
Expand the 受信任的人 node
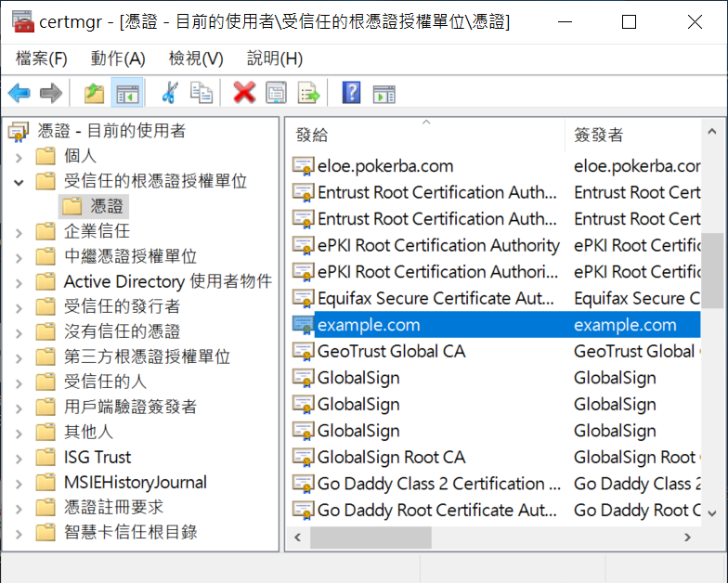click(x=19, y=383)
